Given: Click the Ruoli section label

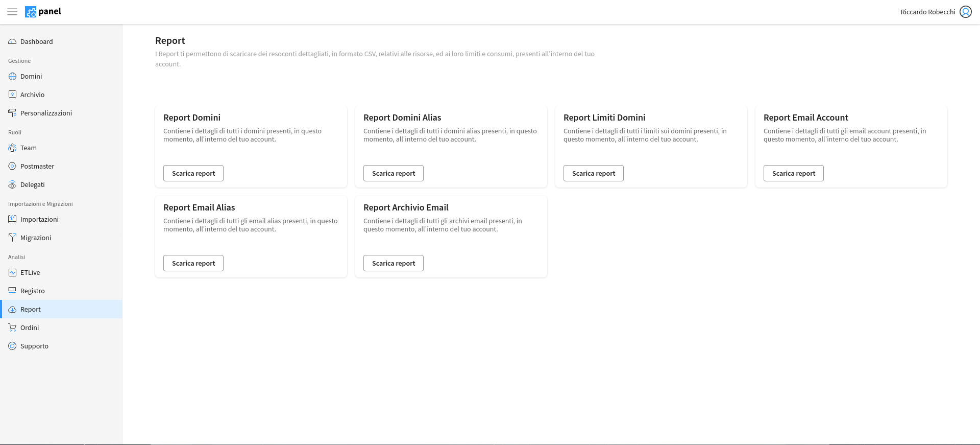Looking at the screenshot, I should tap(15, 132).
